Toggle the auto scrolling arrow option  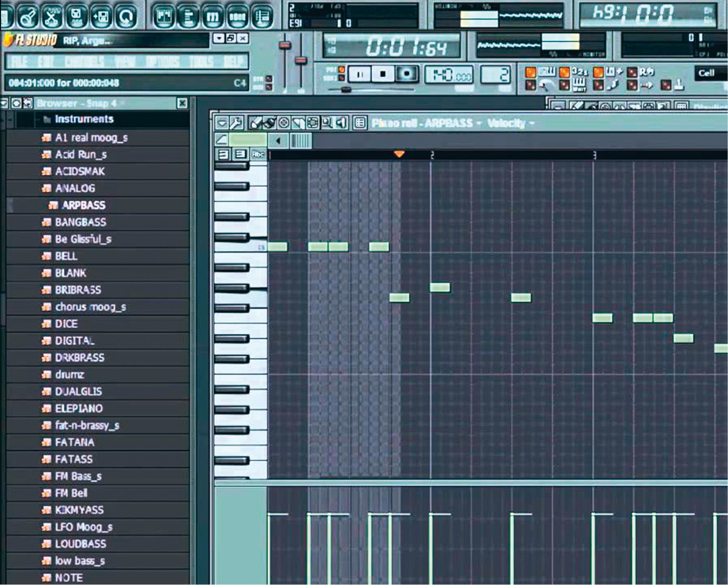tap(632, 84)
